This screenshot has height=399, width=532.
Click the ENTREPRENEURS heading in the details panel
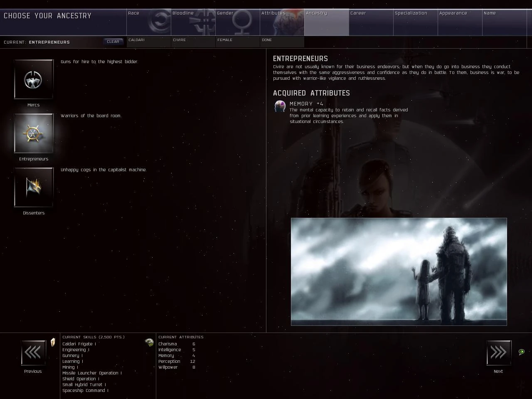(300, 59)
